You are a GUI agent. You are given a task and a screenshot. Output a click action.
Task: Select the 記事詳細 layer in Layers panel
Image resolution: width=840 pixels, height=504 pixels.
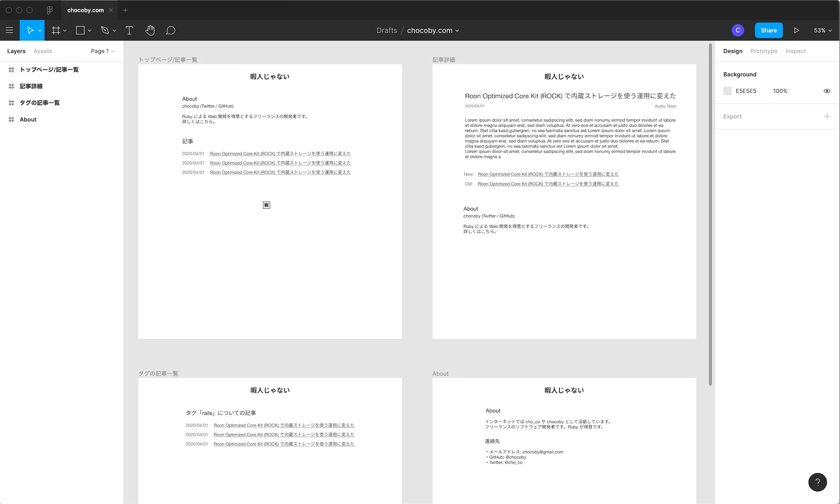click(x=31, y=86)
